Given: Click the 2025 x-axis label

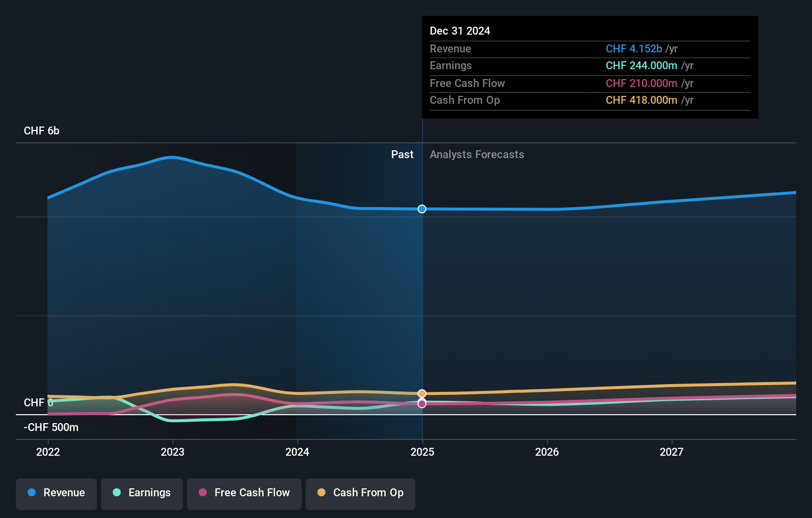Looking at the screenshot, I should 422,452.
